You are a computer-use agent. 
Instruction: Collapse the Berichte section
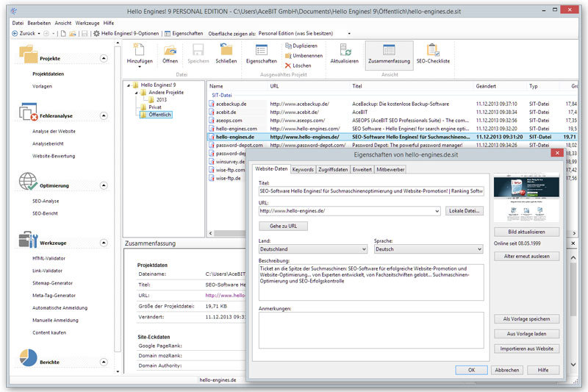(x=104, y=362)
